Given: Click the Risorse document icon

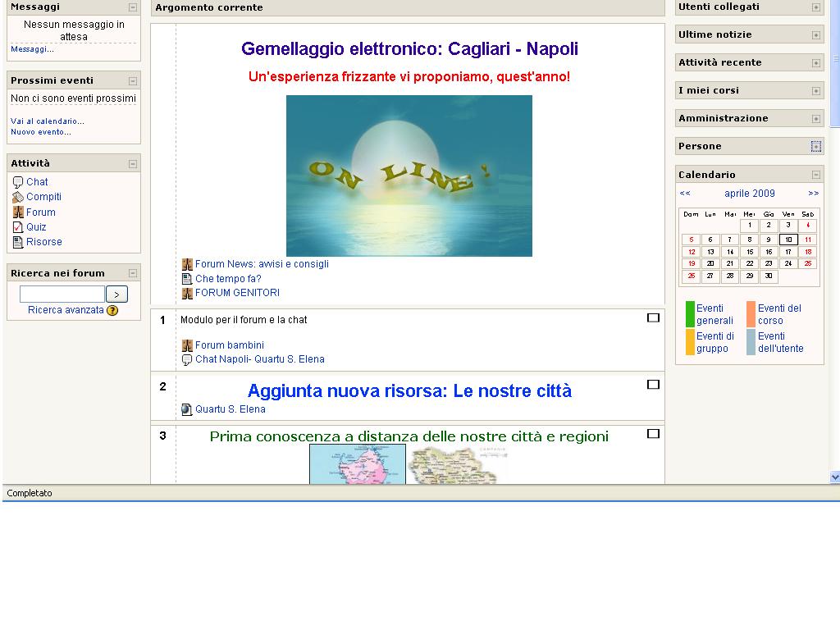Looking at the screenshot, I should coord(18,242).
